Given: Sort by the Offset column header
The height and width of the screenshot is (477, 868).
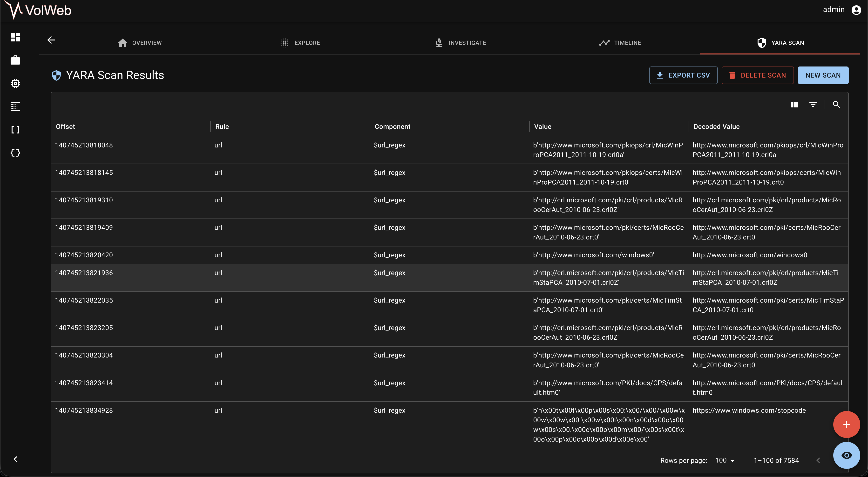Looking at the screenshot, I should [65, 126].
